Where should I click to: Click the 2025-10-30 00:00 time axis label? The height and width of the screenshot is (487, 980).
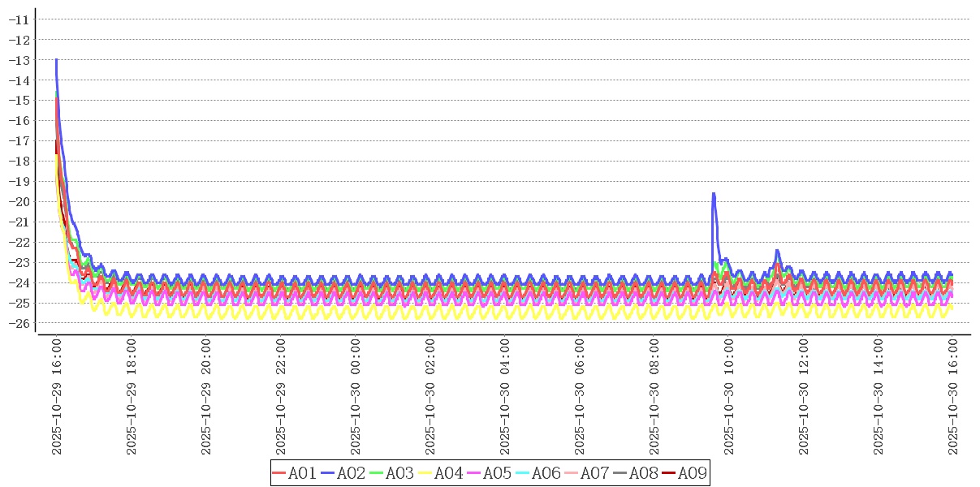[x=356, y=398]
